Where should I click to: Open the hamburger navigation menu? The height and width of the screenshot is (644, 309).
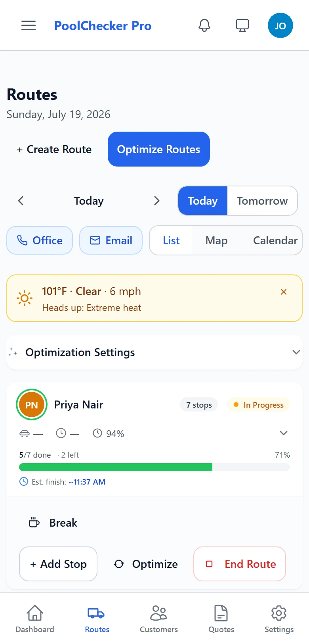pos(29,26)
